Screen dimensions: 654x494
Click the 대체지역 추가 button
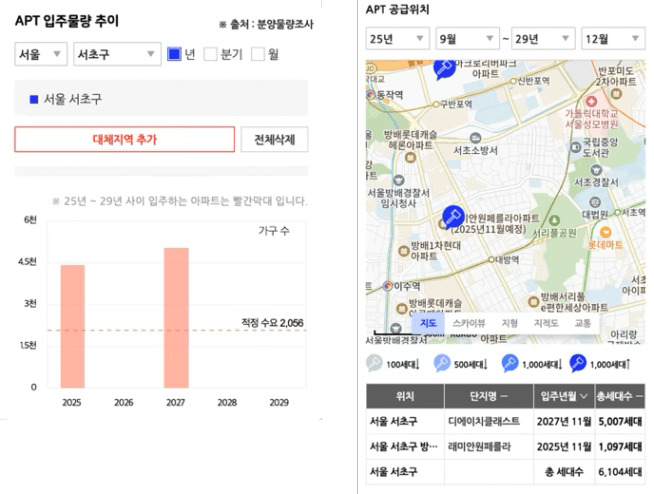pyautogui.click(x=125, y=139)
